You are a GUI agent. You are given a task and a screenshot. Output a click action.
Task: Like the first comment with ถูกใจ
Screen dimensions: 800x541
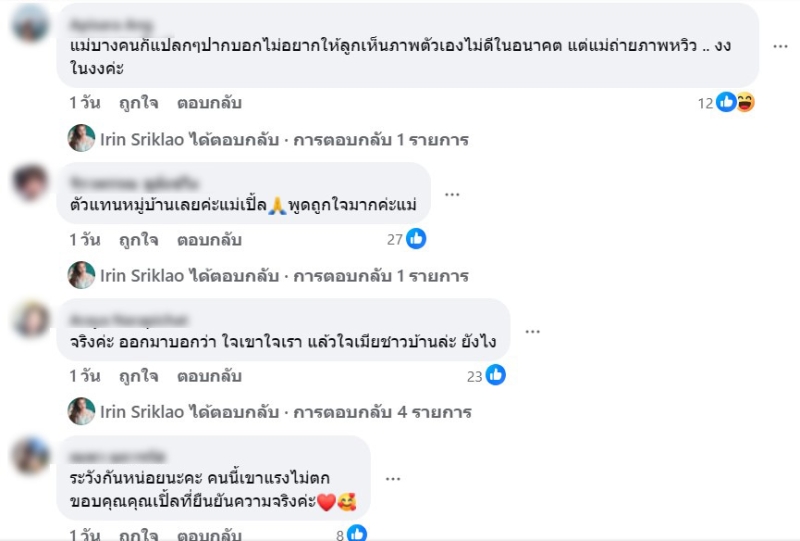pos(138,103)
